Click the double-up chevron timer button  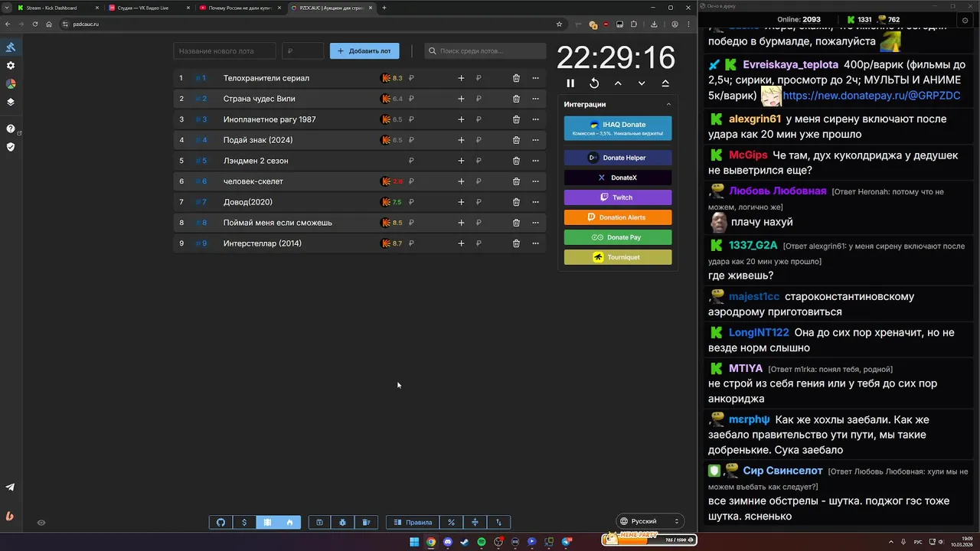[665, 83]
